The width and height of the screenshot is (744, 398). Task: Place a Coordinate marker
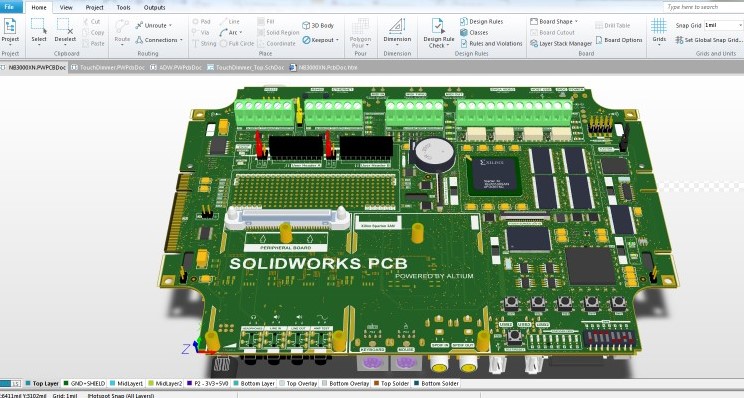[277, 43]
